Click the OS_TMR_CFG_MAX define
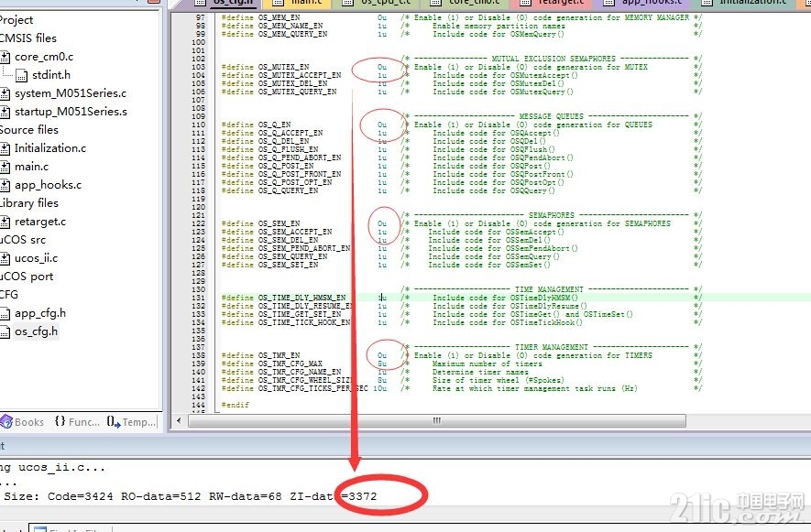 272,364
